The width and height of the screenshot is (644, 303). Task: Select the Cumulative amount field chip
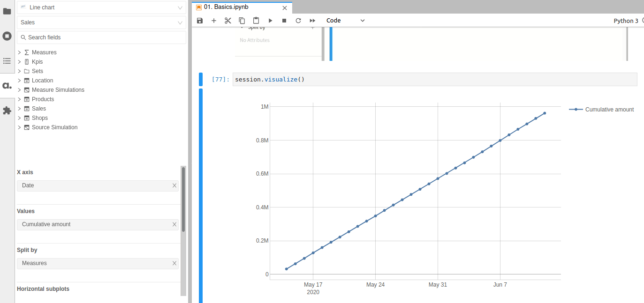98,225
